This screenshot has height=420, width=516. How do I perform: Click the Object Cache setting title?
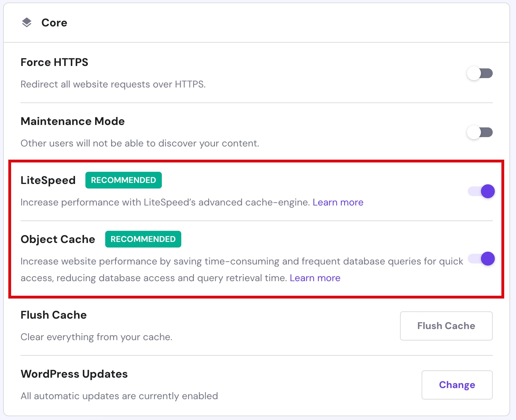[58, 239]
